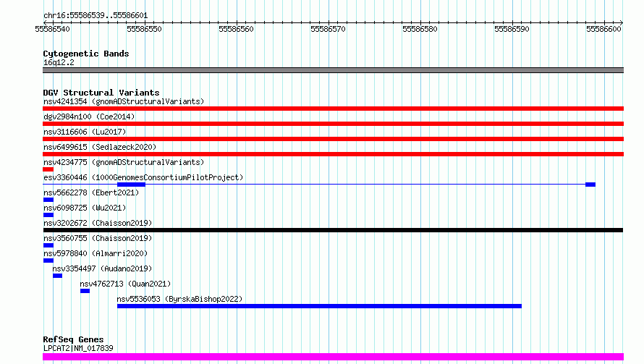Click blue bar under nsv5662278
Image resolution: width=644 pixels, height=364 pixels.
point(48,200)
